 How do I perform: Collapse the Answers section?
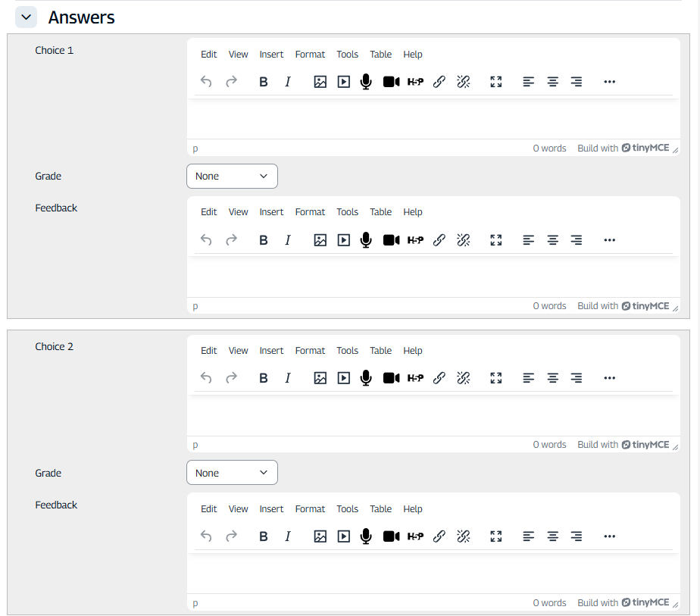point(26,17)
